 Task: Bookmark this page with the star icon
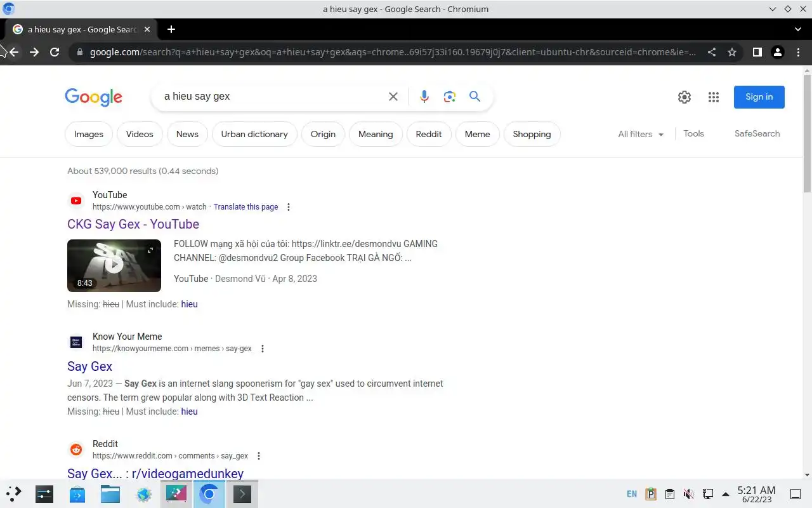tap(732, 52)
